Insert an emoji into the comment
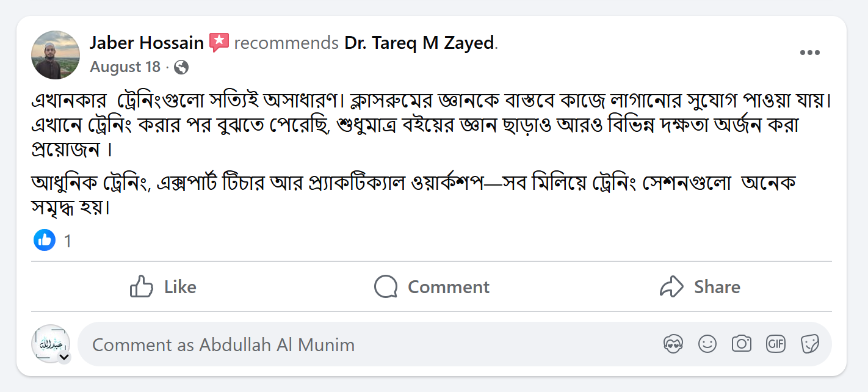868x392 pixels. [x=707, y=344]
